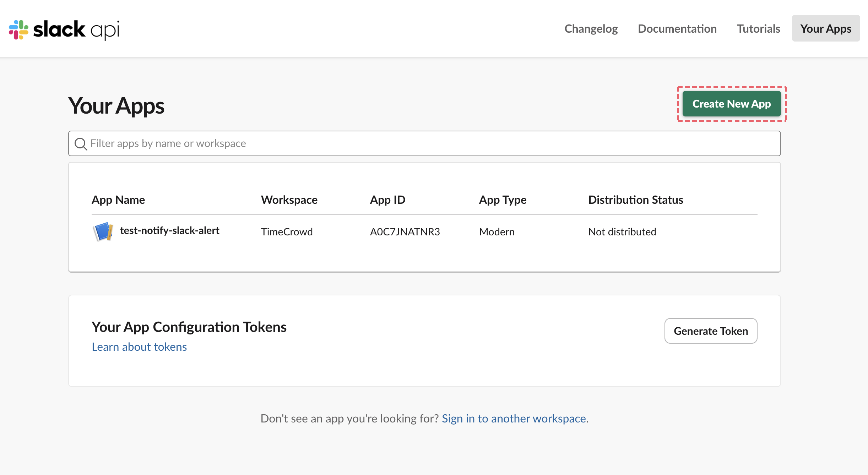Click the App ID column header
This screenshot has width=868, height=475.
387,200
